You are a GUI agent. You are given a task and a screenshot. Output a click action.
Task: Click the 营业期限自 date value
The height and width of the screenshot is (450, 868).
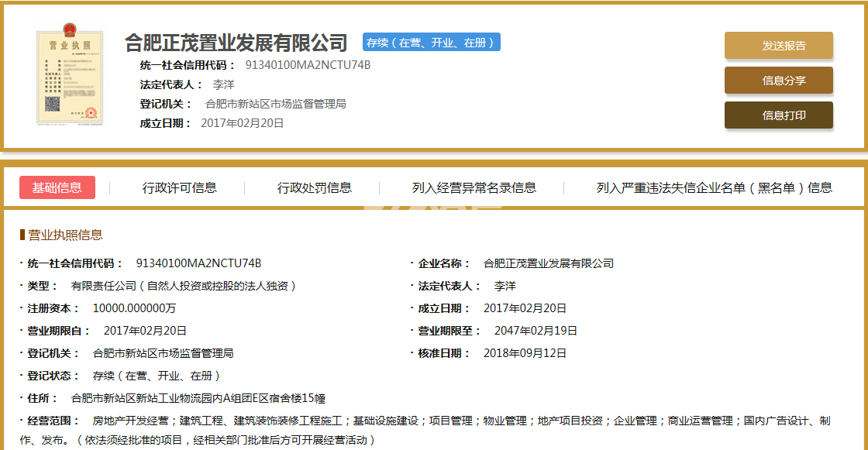click(145, 331)
